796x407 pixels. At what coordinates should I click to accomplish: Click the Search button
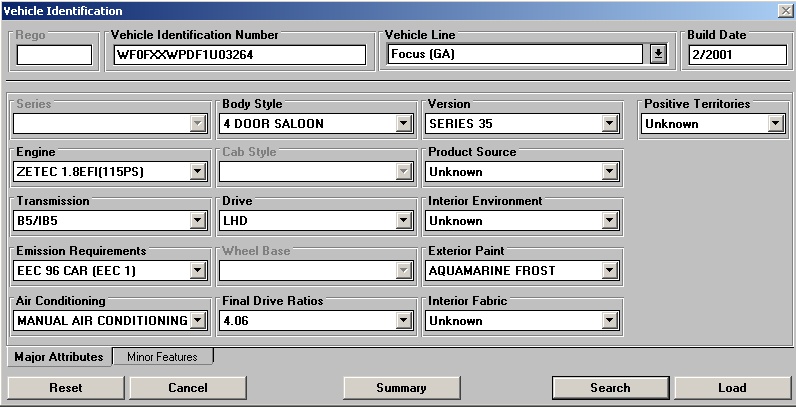(x=610, y=388)
